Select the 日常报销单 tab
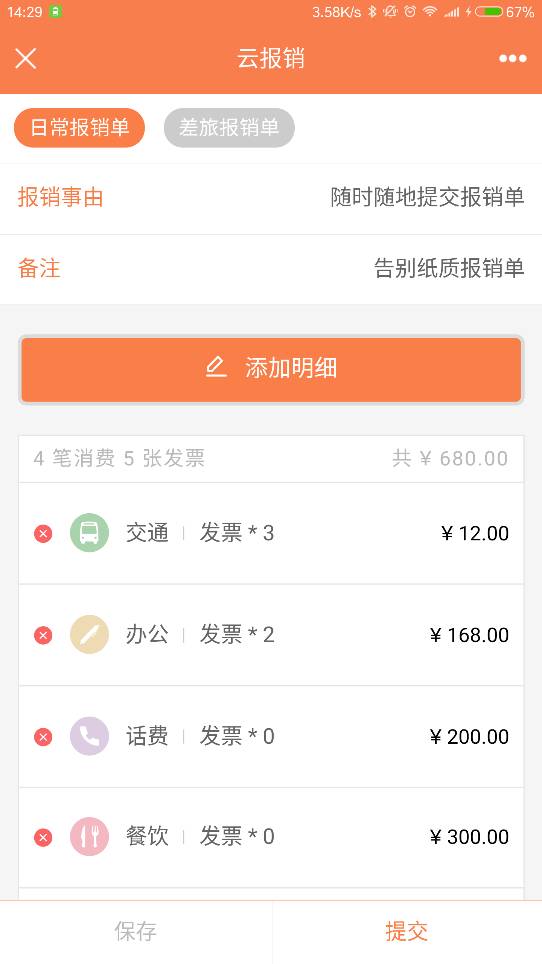This screenshot has width=542, height=964. coord(79,128)
